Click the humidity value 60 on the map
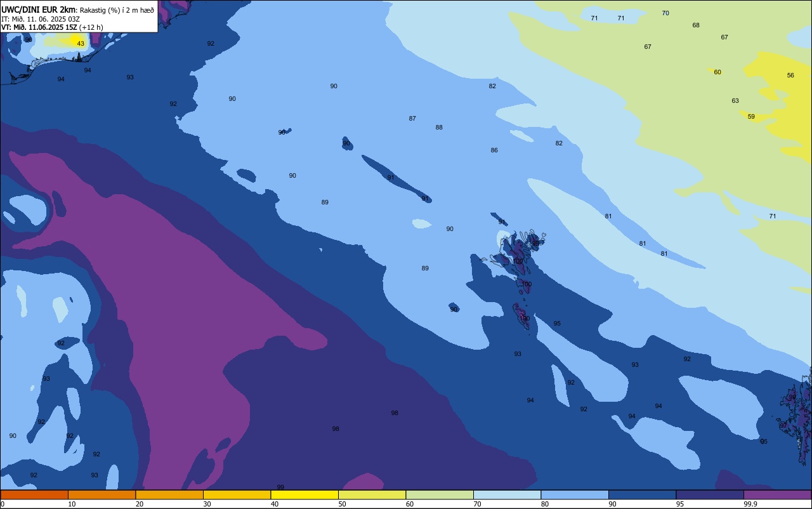 pos(717,72)
